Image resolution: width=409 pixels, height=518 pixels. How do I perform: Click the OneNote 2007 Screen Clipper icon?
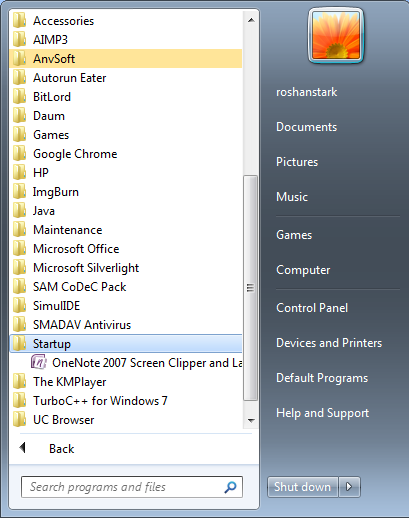(38, 362)
